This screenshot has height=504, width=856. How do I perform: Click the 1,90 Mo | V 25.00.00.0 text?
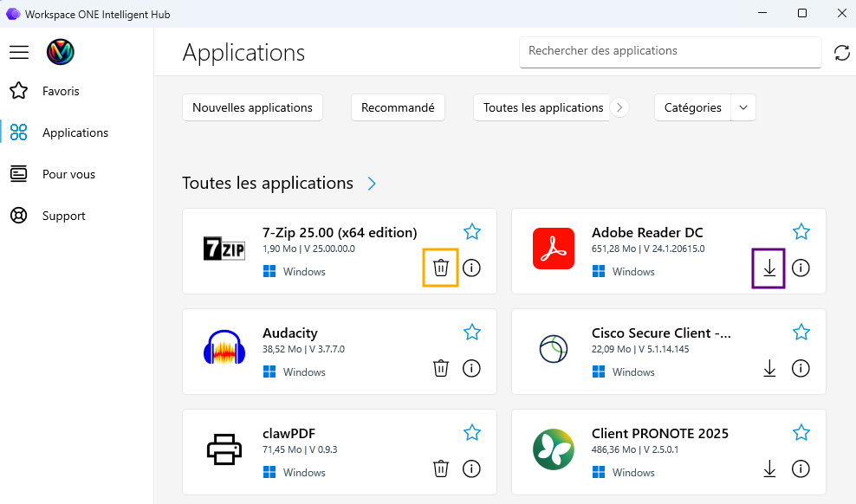coord(308,249)
